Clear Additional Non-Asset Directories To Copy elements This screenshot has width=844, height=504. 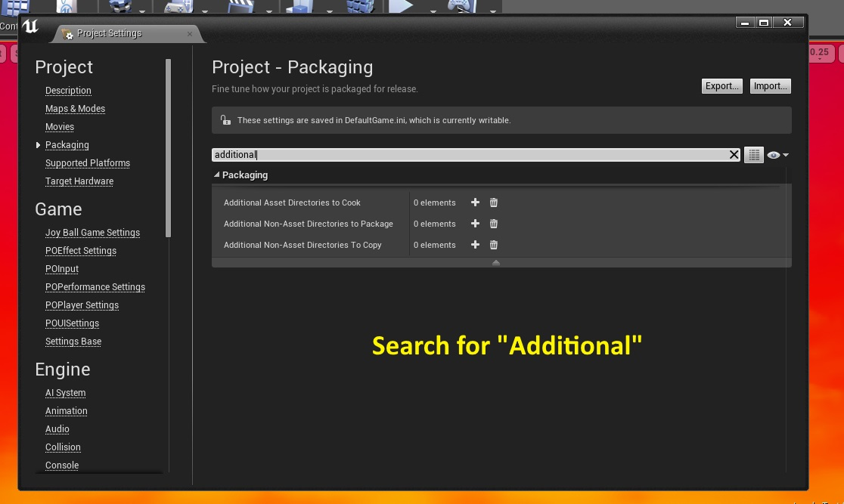(494, 245)
